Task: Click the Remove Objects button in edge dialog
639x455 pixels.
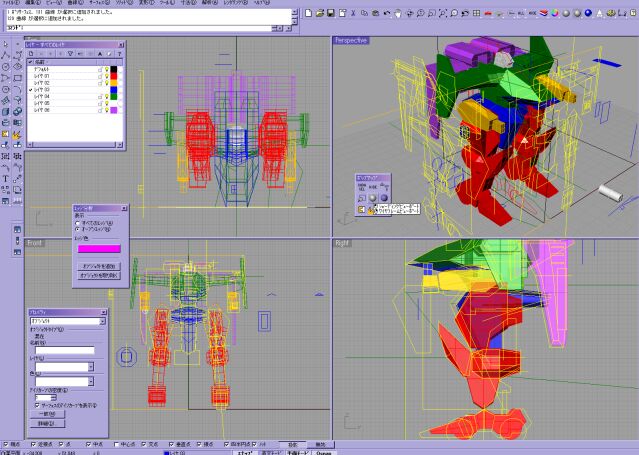Action: click(99, 276)
